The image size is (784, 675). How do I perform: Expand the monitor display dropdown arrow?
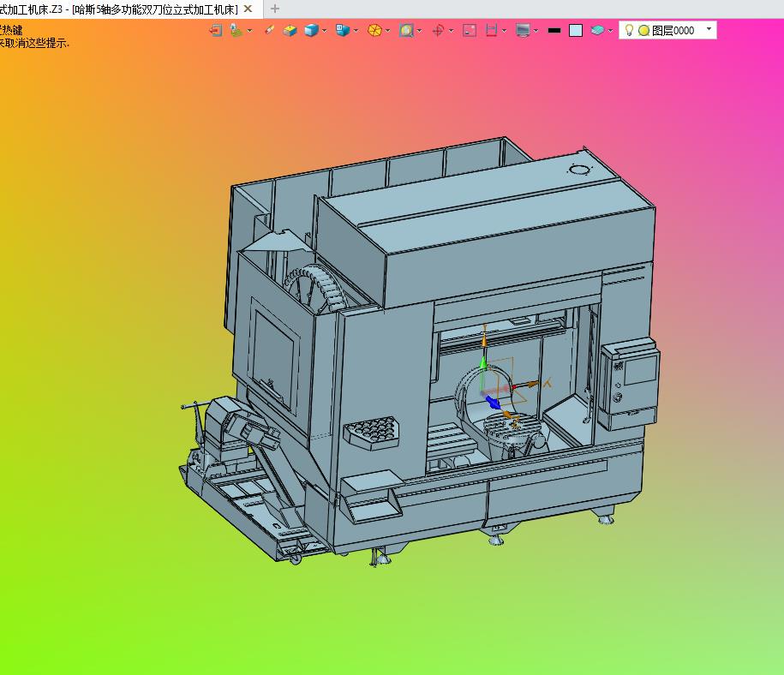click(536, 31)
